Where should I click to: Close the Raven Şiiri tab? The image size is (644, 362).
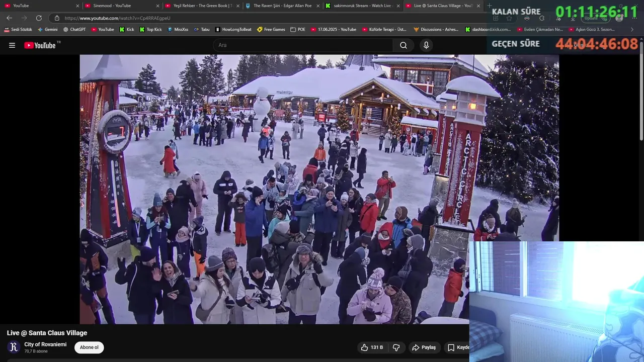point(318,6)
